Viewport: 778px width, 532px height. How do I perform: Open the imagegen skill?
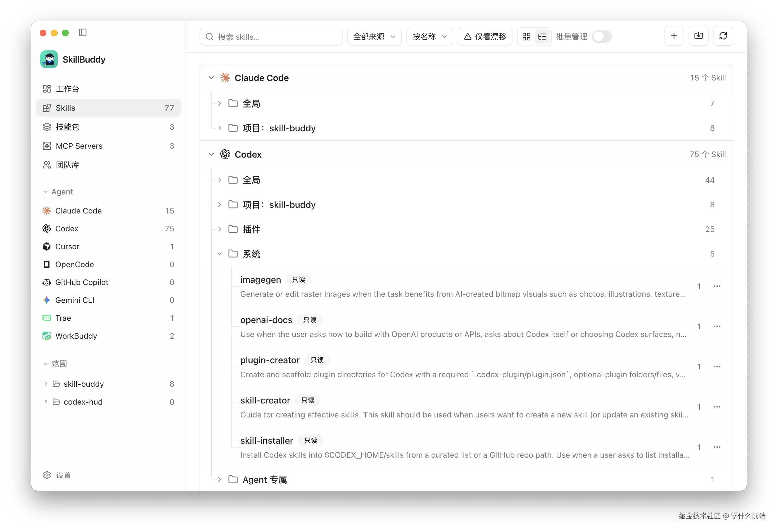tap(260, 280)
